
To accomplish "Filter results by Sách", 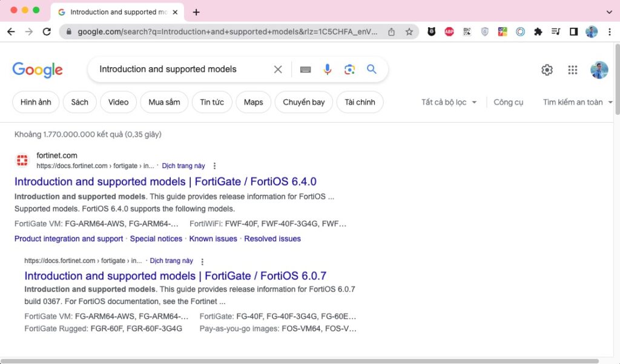I will click(x=79, y=102).
